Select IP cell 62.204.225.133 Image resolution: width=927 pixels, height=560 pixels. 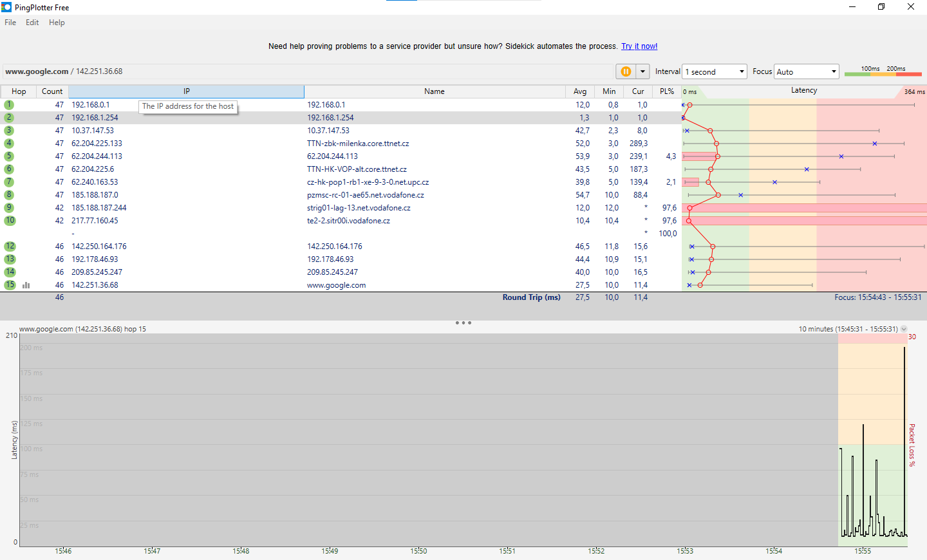97,144
